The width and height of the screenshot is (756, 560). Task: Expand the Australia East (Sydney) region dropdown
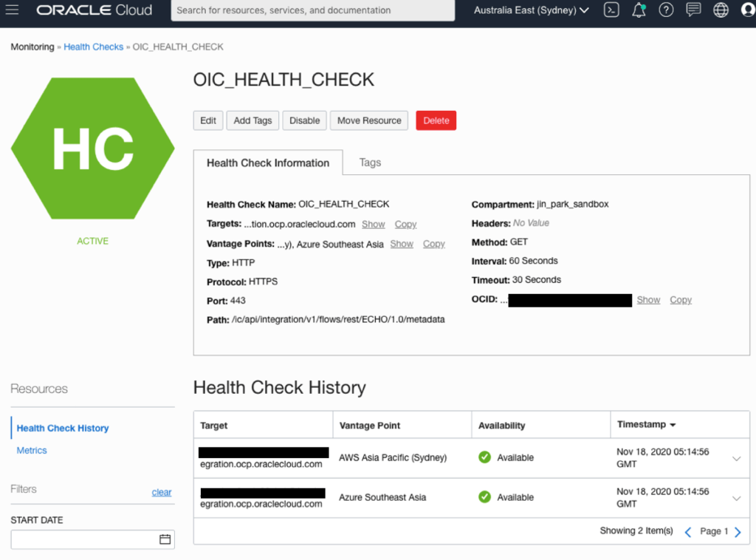point(531,10)
